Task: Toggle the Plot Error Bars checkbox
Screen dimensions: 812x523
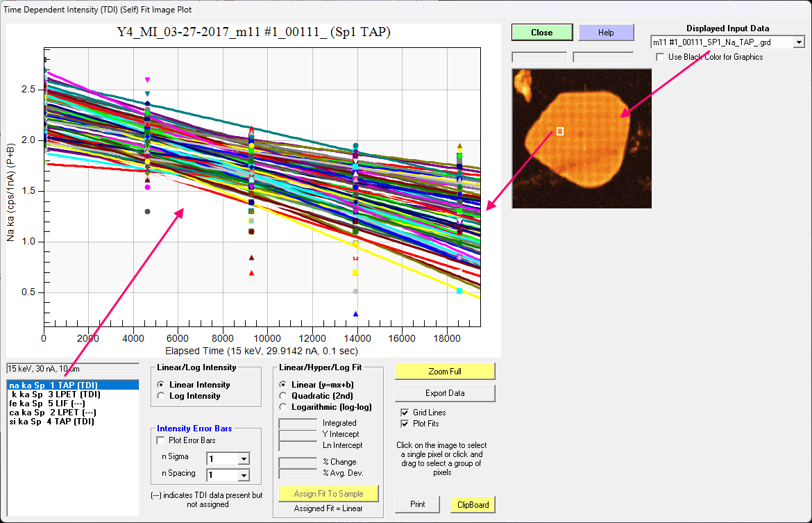Action: click(162, 440)
